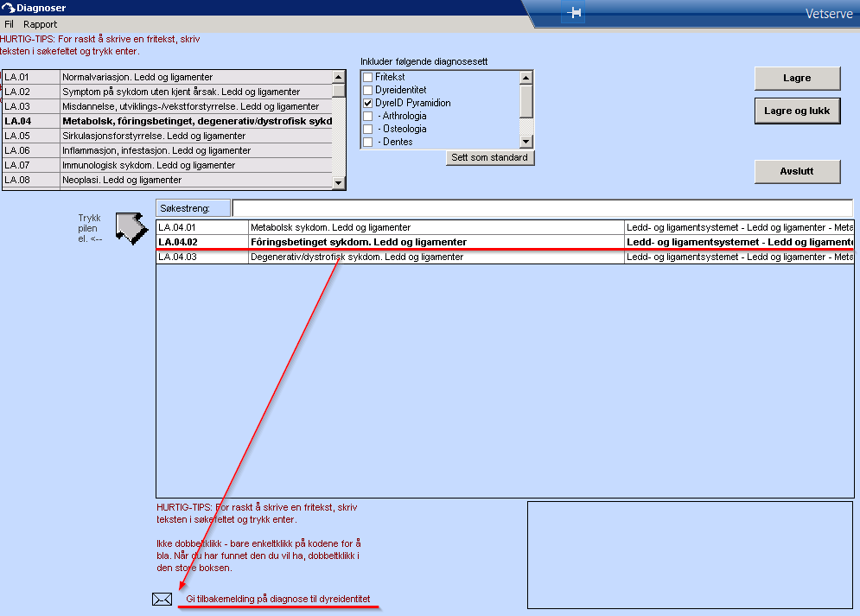
Task: Toggle the Dyreidentitet checkbox
Action: [x=368, y=91]
